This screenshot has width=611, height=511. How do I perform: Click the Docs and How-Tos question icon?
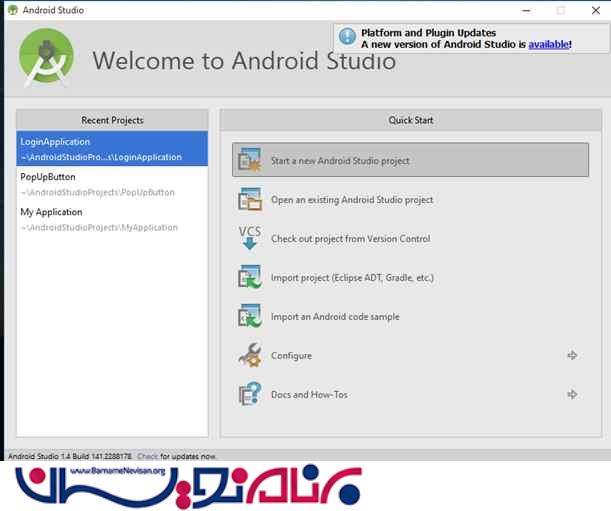249,394
